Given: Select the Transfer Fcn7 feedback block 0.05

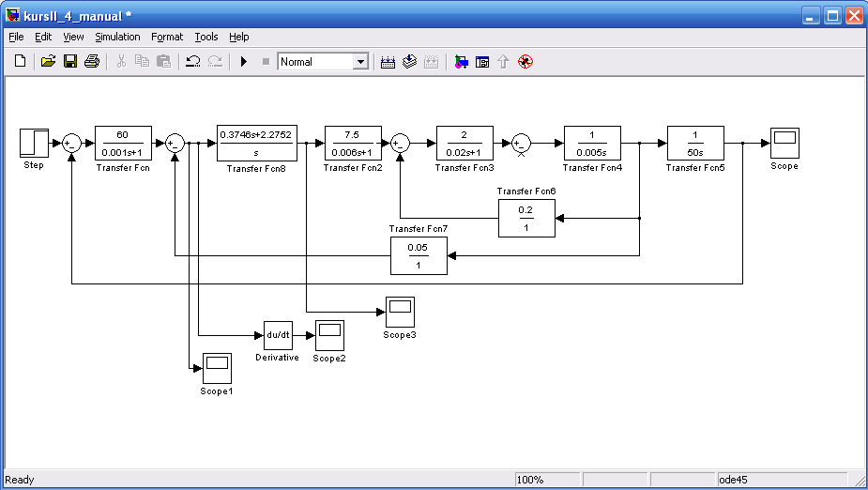Looking at the screenshot, I should coord(419,255).
